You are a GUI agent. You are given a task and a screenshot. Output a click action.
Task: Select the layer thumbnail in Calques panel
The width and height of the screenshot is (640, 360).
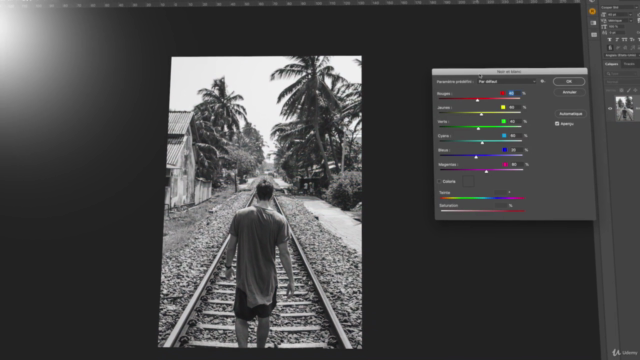pos(624,109)
